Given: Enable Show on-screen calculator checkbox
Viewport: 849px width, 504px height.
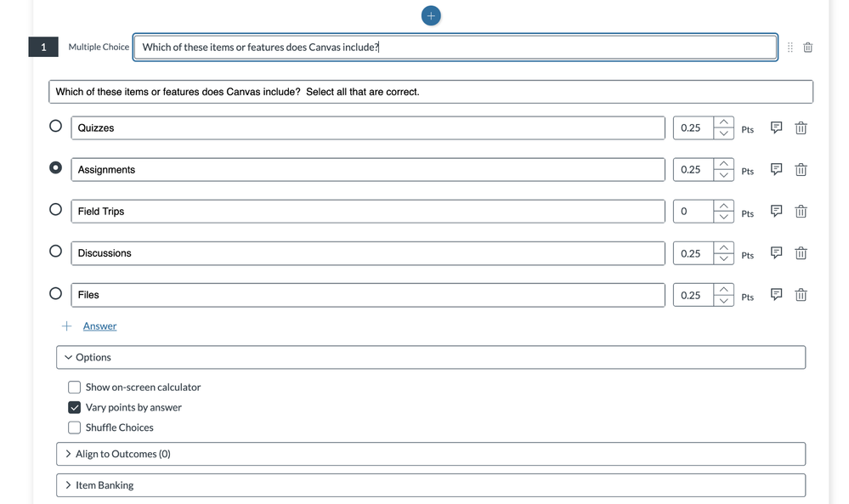Looking at the screenshot, I should (74, 387).
